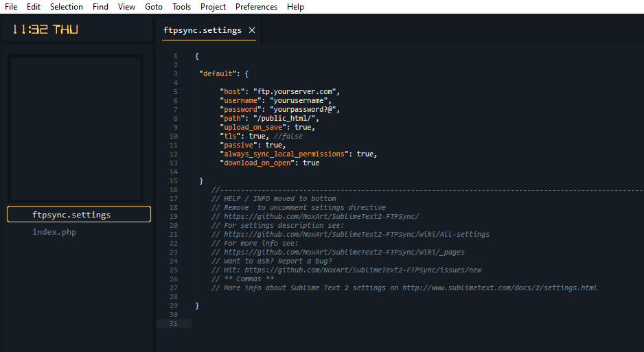644x352 pixels.
Task: Click the "default" key text
Action: [218, 74]
